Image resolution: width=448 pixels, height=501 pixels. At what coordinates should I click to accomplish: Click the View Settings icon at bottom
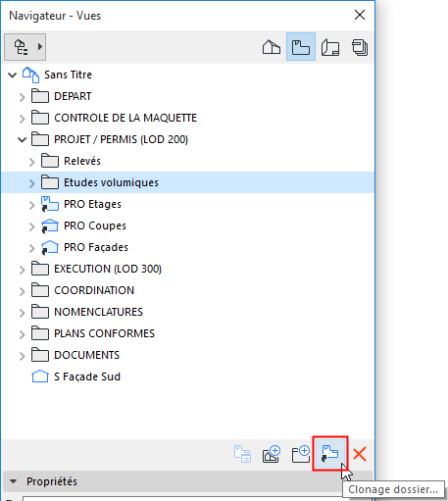(242, 454)
